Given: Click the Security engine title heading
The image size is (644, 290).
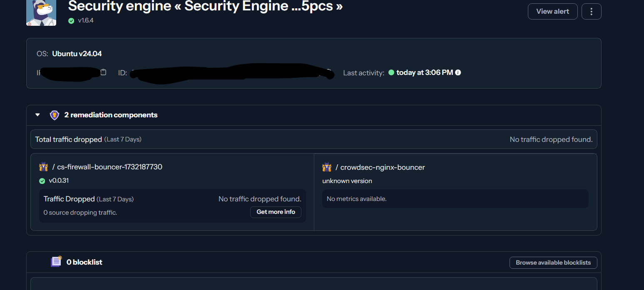Looking at the screenshot, I should (205, 6).
